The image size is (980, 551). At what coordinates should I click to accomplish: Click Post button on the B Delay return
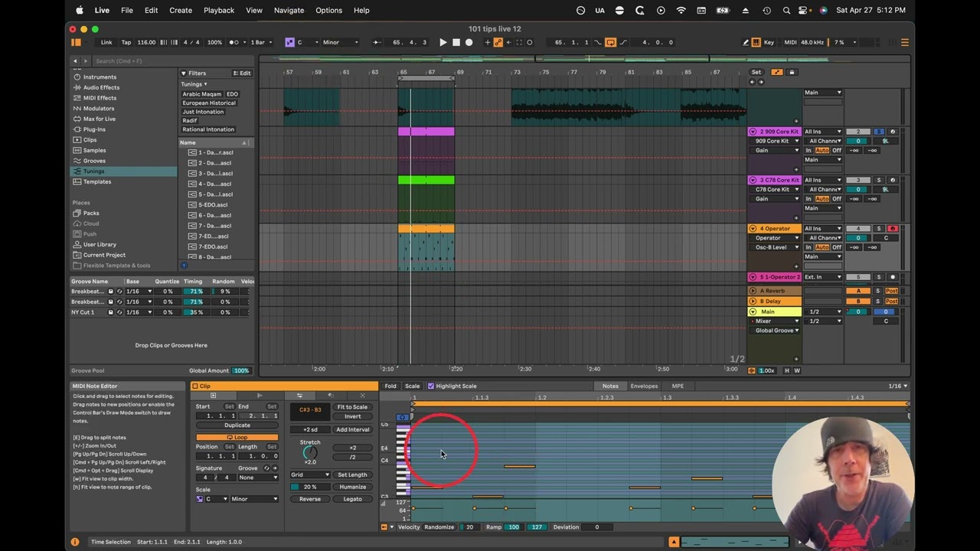[891, 302]
